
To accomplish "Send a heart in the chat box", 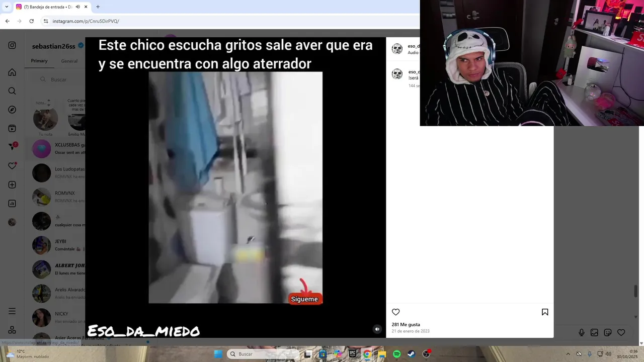I will [621, 332].
